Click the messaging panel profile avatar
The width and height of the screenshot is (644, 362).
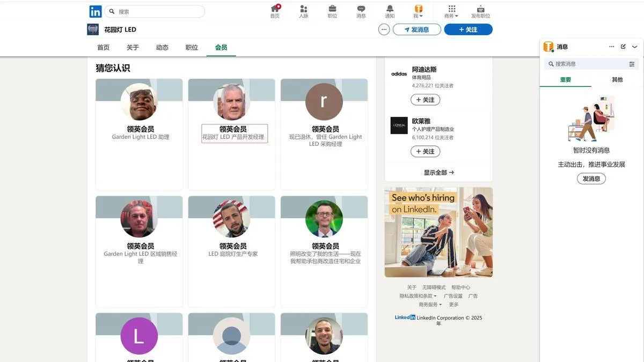[x=548, y=47]
